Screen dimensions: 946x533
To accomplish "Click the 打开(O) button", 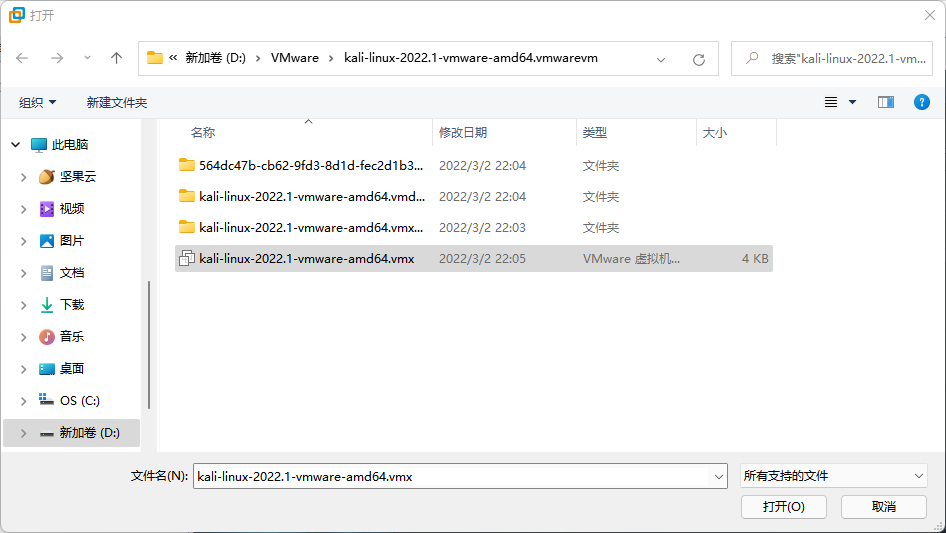I will 783,506.
